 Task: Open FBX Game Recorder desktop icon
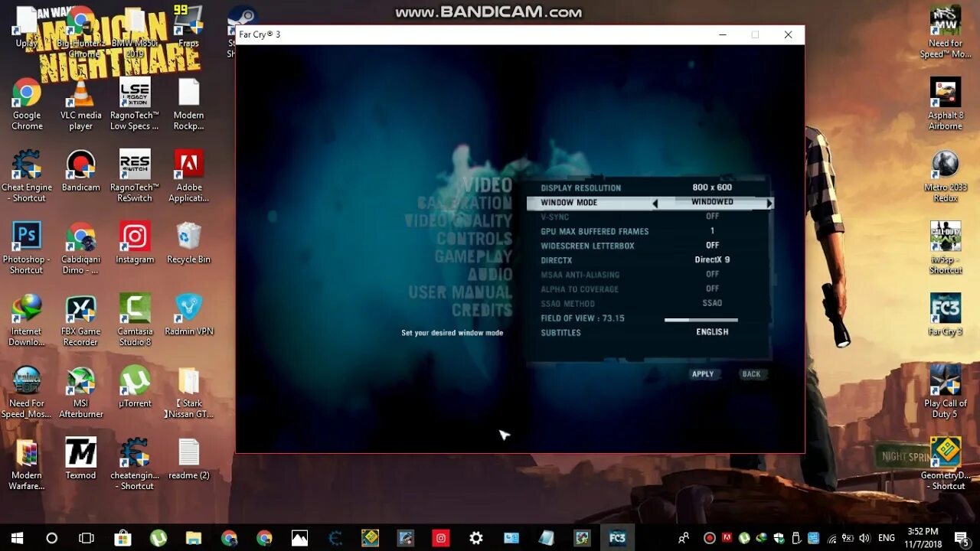coord(80,319)
